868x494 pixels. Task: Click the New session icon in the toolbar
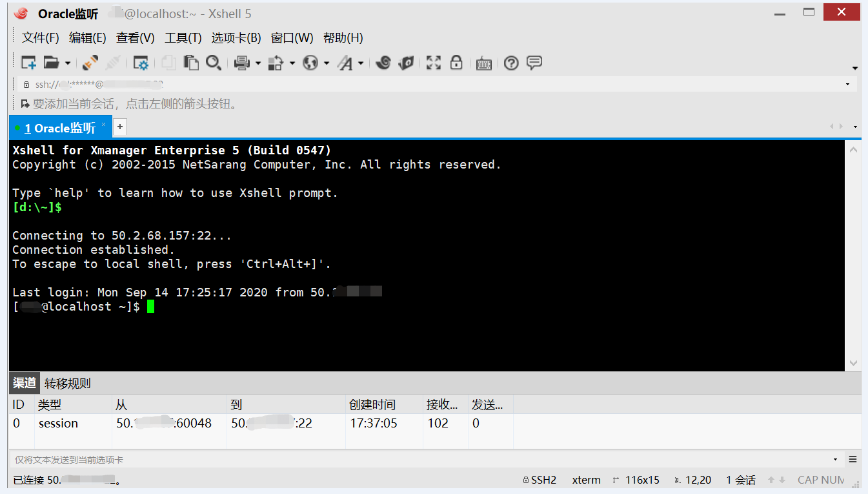tap(28, 63)
